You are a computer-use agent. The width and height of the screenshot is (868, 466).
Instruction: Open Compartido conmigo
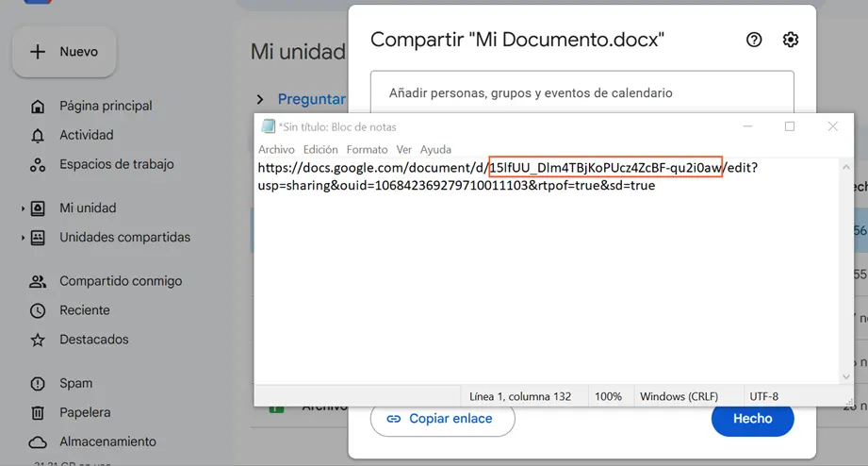(x=121, y=281)
